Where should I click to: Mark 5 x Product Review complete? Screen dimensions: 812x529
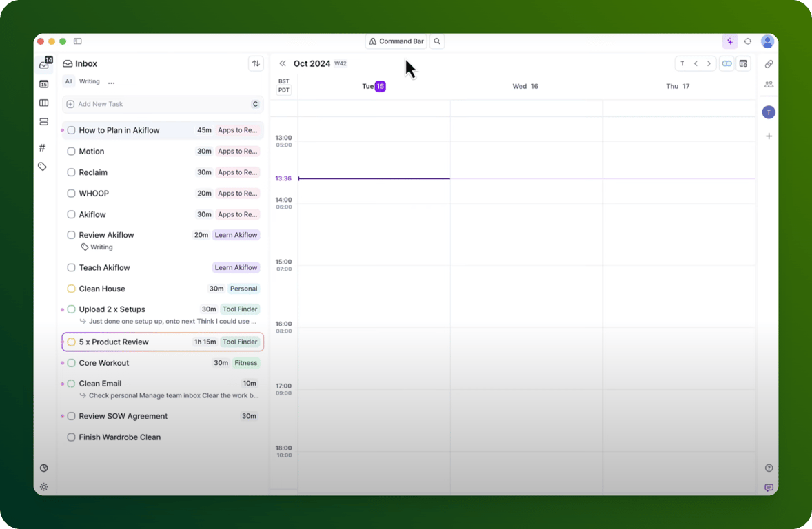click(72, 342)
